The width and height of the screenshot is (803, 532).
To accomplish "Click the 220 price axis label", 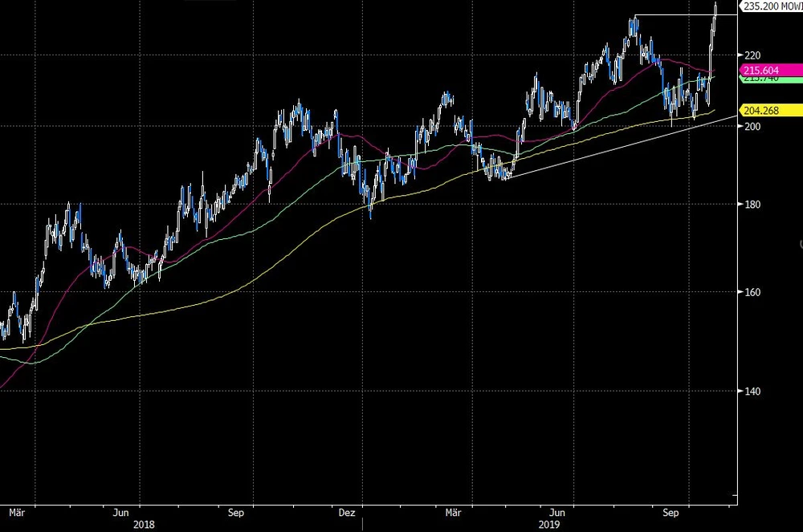I will (752, 55).
